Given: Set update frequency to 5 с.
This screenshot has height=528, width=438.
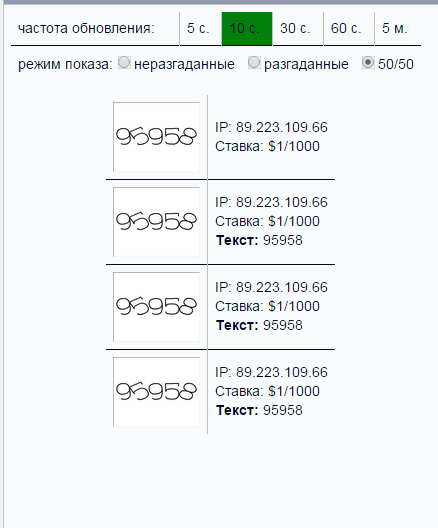Looking at the screenshot, I should 200,29.
